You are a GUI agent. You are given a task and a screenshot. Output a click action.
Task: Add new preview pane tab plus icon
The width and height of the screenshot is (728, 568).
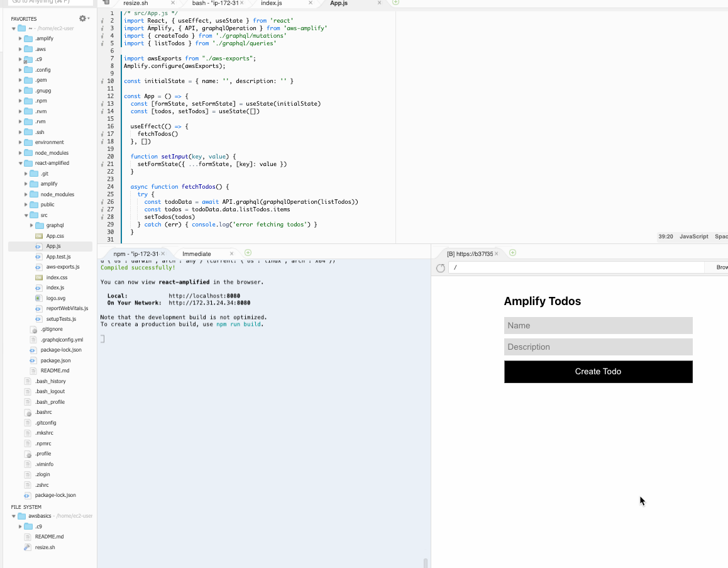(x=512, y=253)
